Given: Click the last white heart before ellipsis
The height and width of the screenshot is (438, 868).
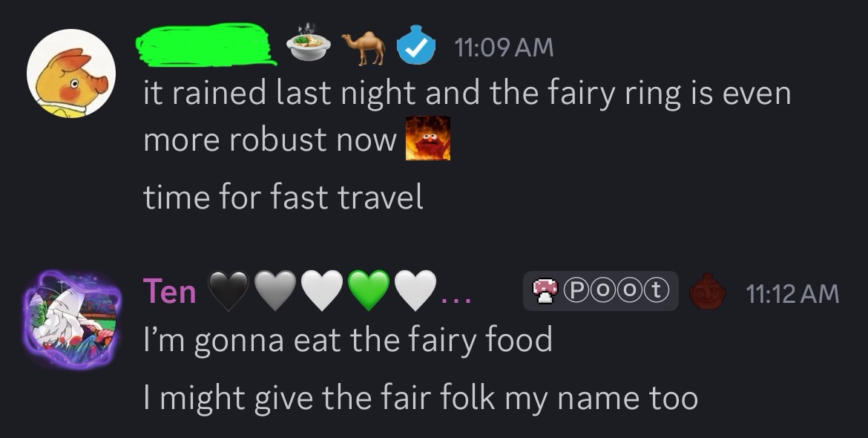Looking at the screenshot, I should tap(416, 291).
